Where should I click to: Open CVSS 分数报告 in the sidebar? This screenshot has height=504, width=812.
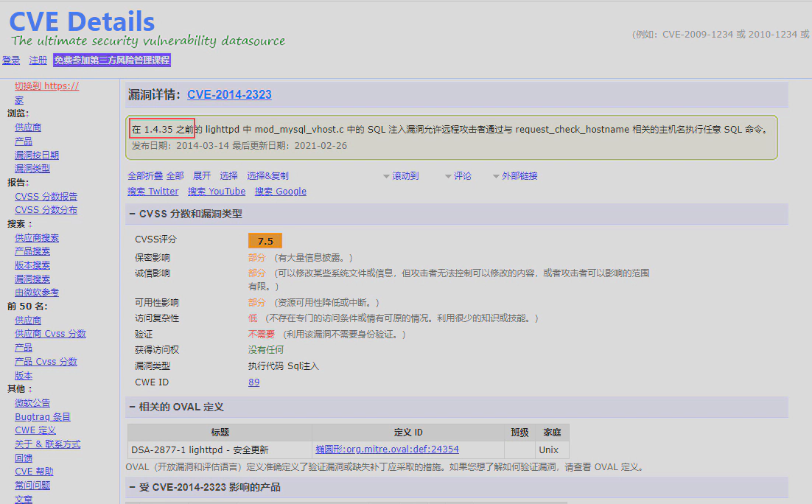(46, 197)
